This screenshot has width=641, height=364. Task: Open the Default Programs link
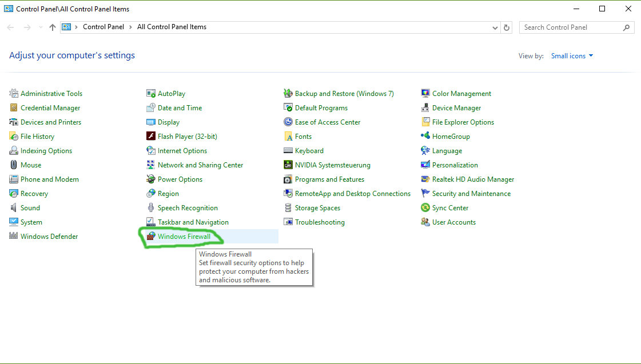click(321, 108)
